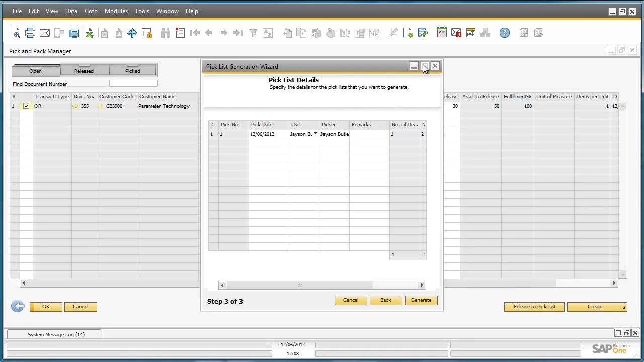Switch to the Released tab

84,70
